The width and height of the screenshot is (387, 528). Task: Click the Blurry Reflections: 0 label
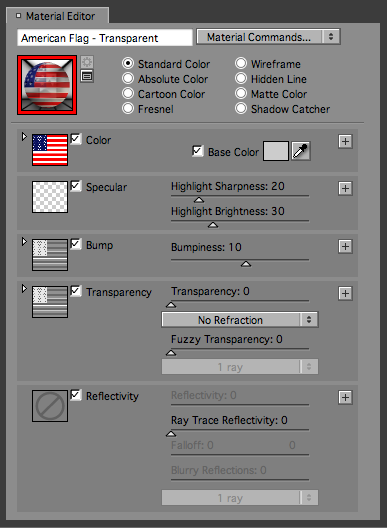coord(219,470)
